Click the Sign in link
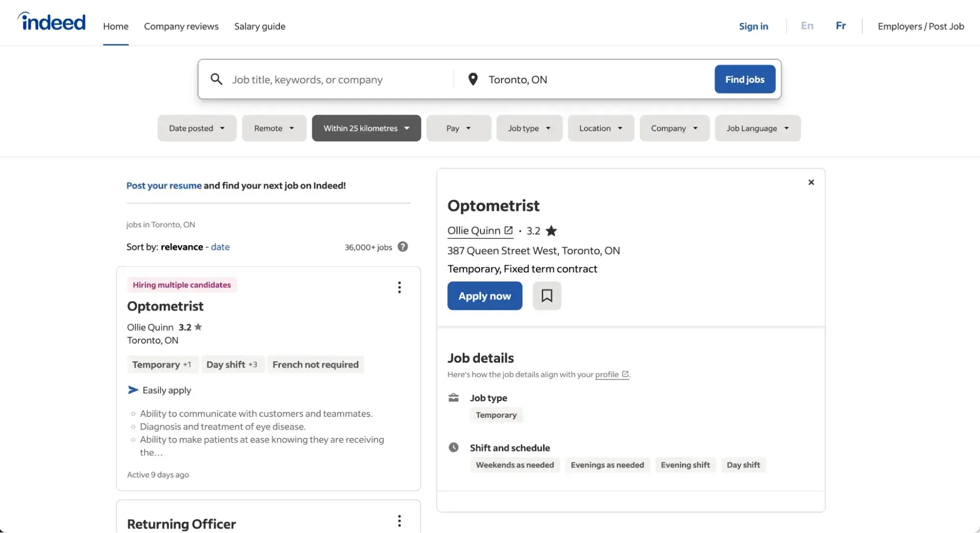The image size is (980, 533). click(x=754, y=26)
